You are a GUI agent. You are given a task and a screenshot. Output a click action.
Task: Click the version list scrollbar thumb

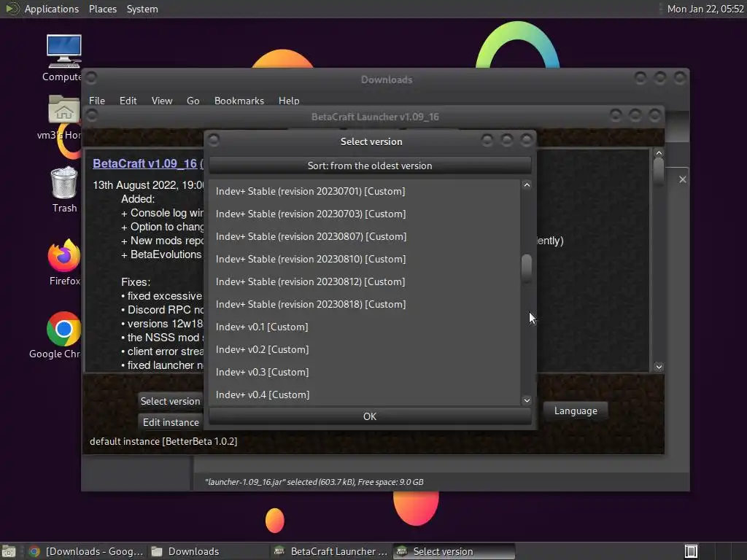pos(527,268)
